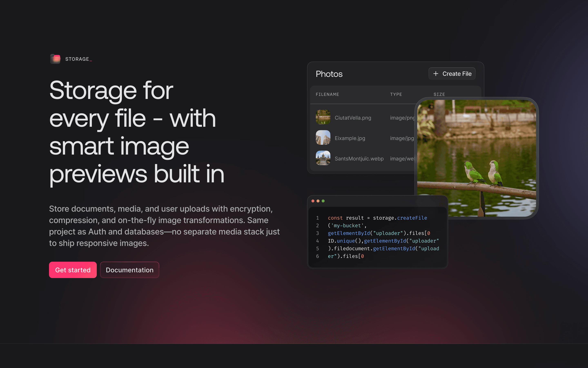Open the Eixample.jpg thumbnail
588x368 pixels.
coord(323,138)
